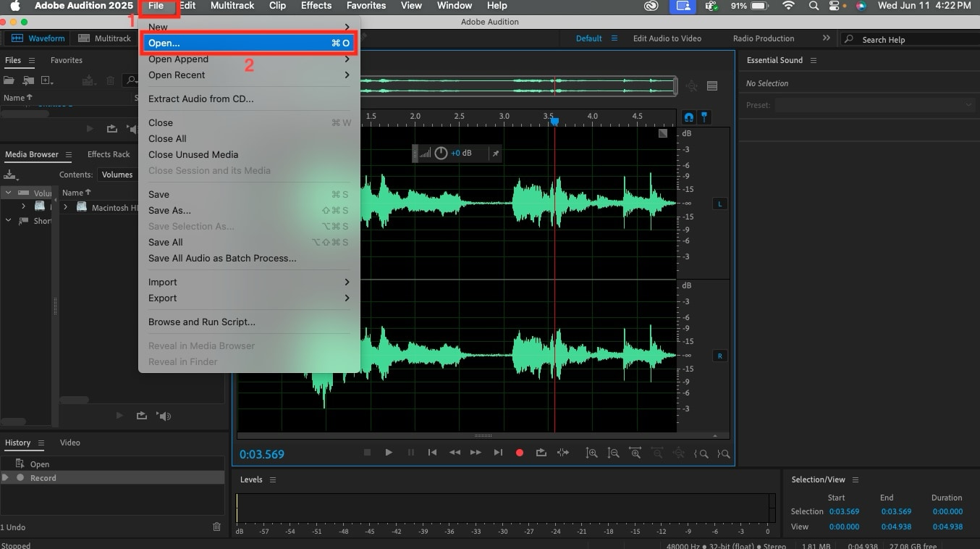Click the Import File icon in Files panel
Screen dimensions: 980x549
[28, 80]
